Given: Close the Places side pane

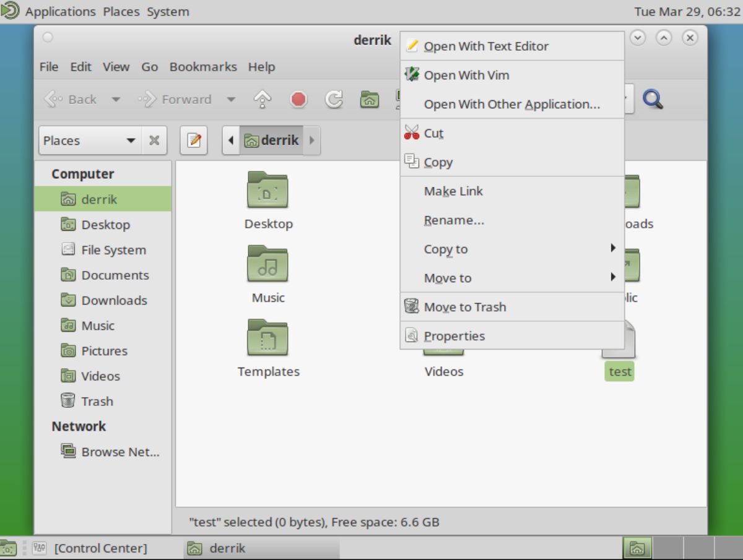Looking at the screenshot, I should (154, 140).
